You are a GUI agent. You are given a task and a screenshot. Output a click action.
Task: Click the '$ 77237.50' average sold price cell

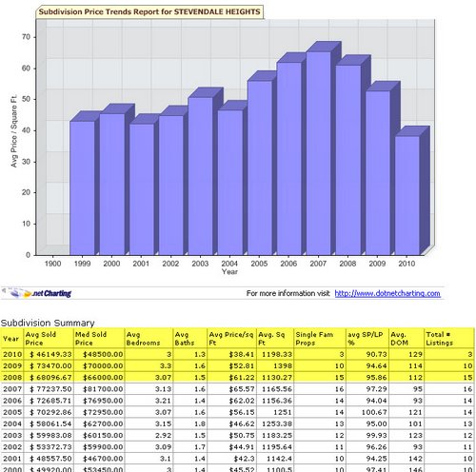[49, 389]
